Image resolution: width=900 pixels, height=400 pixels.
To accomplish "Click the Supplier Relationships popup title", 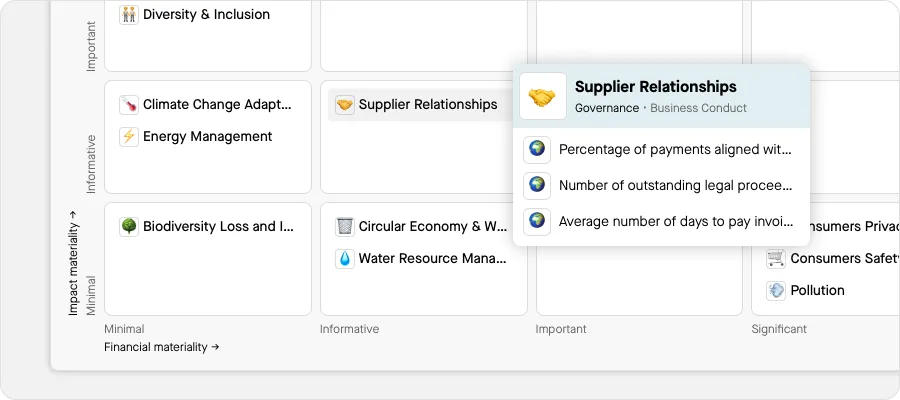I will pyautogui.click(x=655, y=87).
